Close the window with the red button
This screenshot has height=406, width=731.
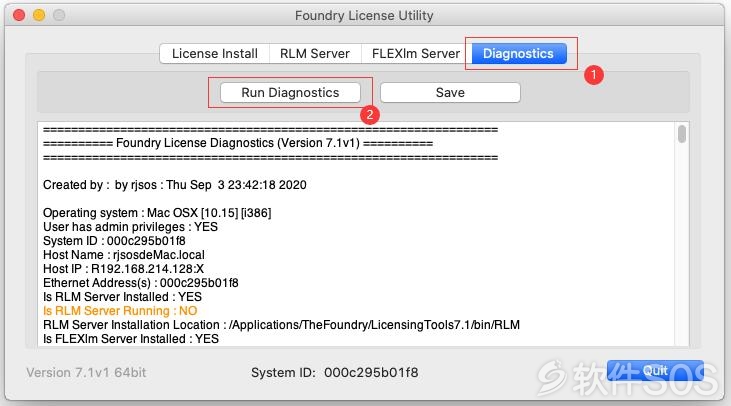(x=19, y=15)
